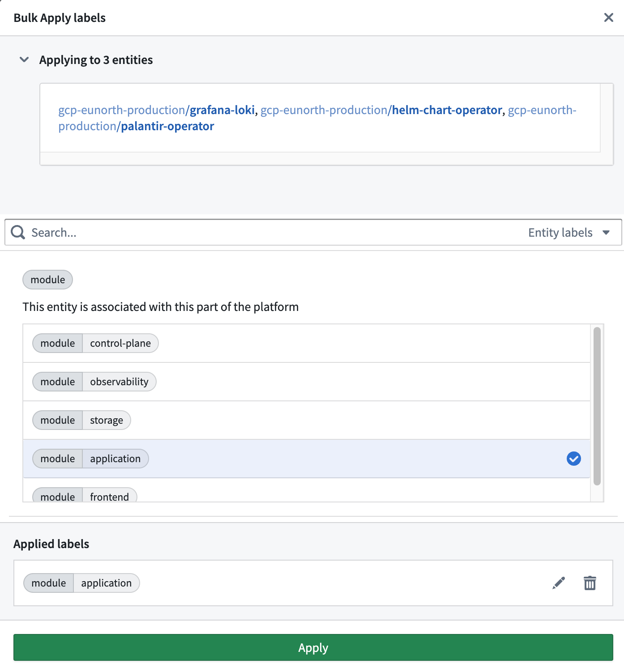The width and height of the screenshot is (624, 672).
Task: Deselect the module application label row
Action: 307,459
